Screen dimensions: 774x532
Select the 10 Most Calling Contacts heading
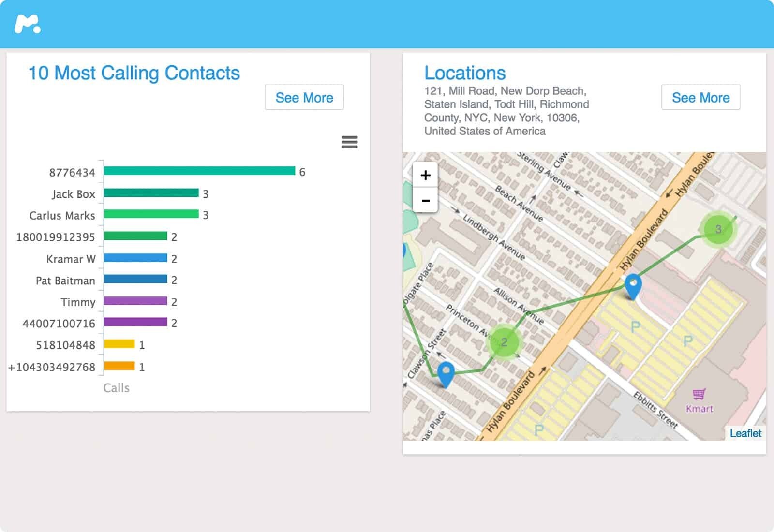(x=134, y=74)
